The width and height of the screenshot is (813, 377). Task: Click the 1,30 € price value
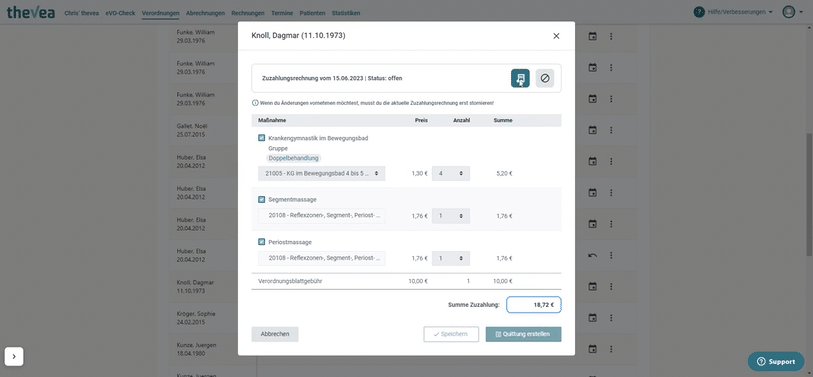419,173
